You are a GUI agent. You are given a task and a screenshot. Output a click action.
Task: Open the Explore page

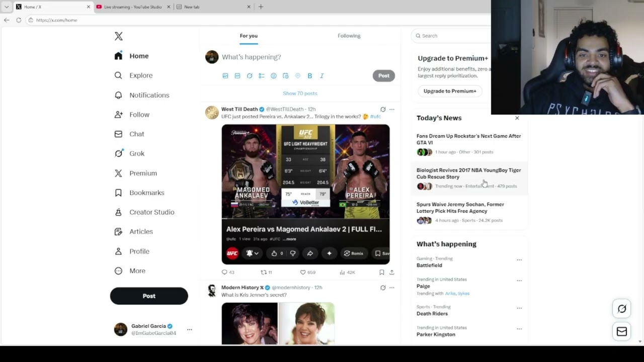click(133, 75)
